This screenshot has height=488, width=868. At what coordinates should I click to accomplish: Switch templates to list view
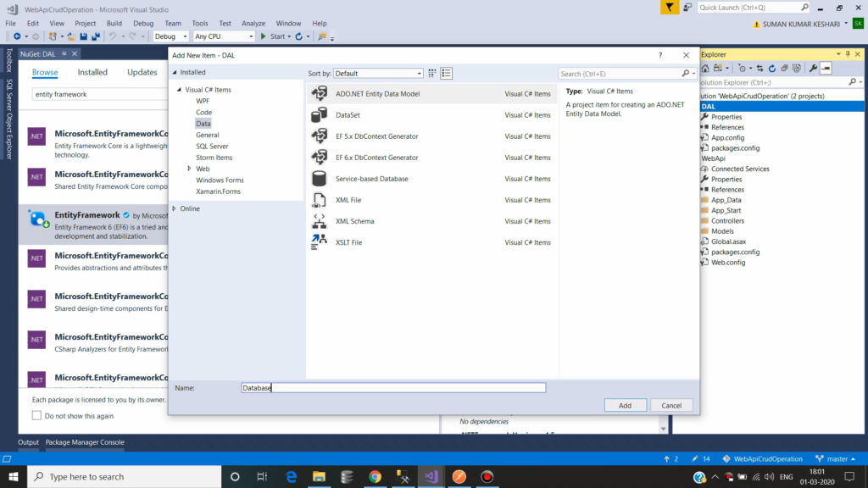click(x=446, y=73)
